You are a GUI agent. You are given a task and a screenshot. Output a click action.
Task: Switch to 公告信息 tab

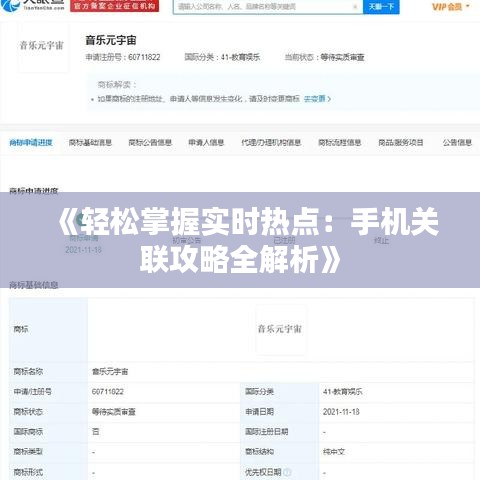[457, 143]
